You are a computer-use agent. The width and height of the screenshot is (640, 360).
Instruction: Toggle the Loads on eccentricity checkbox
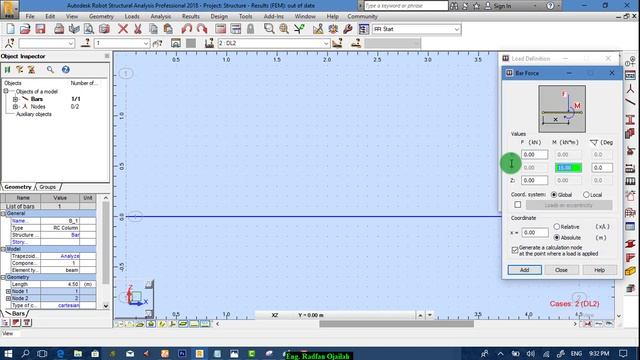coord(518,204)
